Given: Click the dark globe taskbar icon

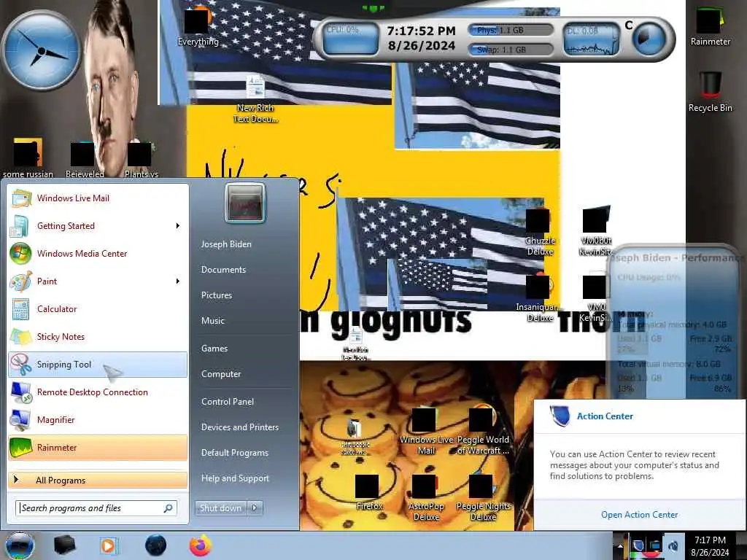Looking at the screenshot, I should click(x=155, y=545).
